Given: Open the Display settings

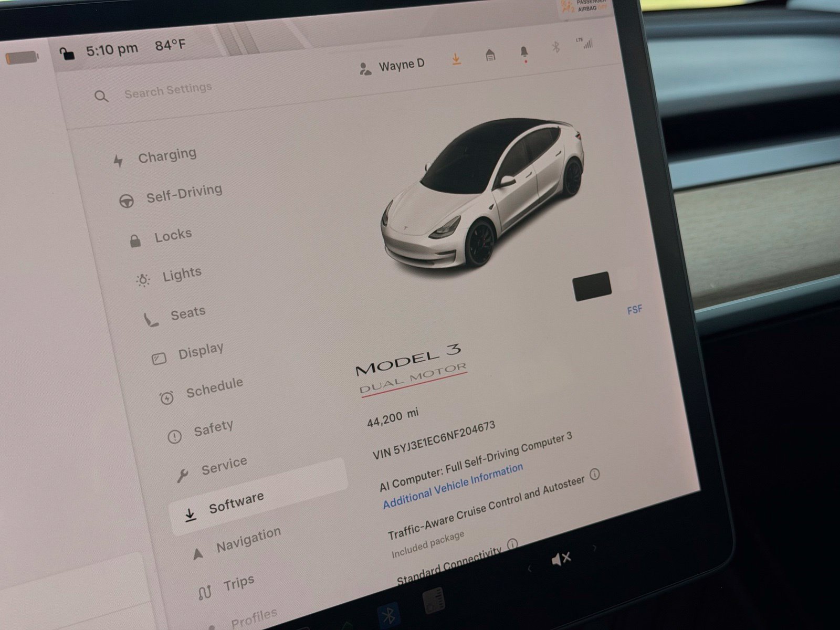Looking at the screenshot, I should (x=187, y=353).
